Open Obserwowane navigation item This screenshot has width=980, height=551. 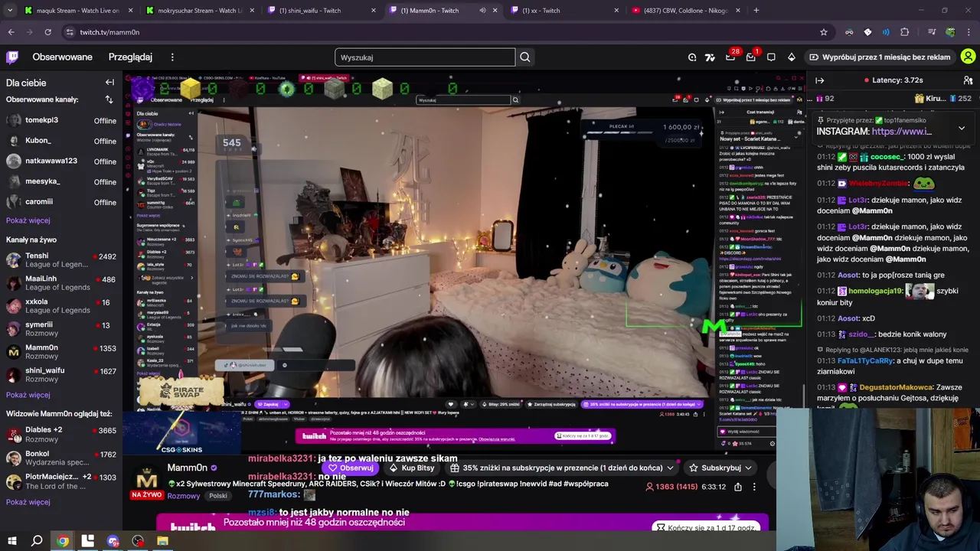[62, 57]
